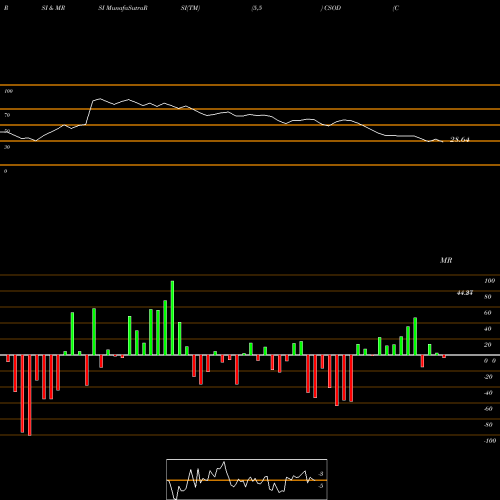The width and height of the screenshot is (500, 500).
Task: Click the RSI axis label 100
Action: [x=8, y=91]
